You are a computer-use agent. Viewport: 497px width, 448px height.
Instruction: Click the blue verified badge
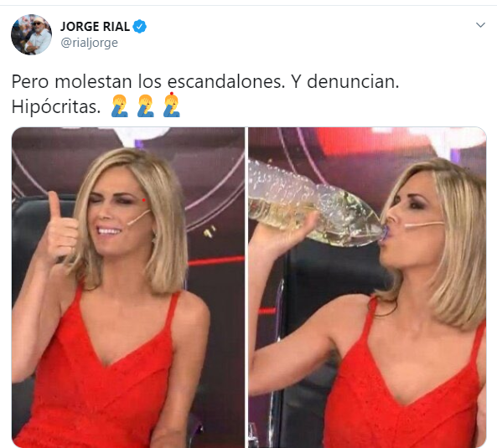(x=139, y=27)
